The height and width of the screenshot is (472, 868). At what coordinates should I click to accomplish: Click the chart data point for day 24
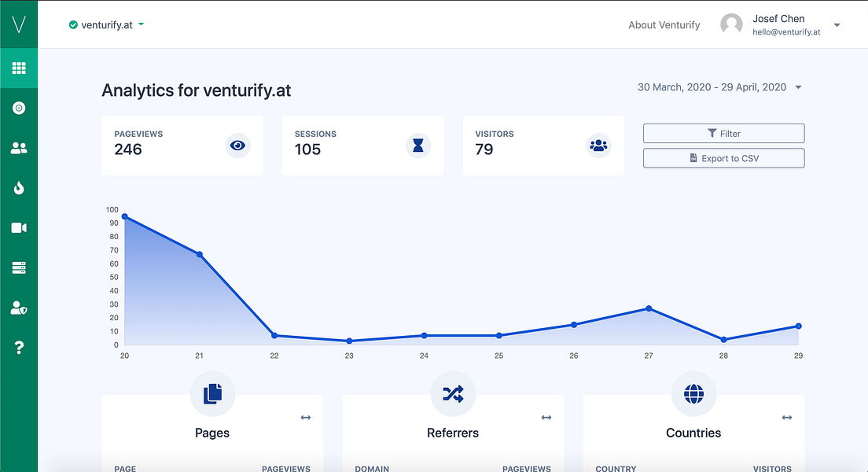[x=424, y=336]
